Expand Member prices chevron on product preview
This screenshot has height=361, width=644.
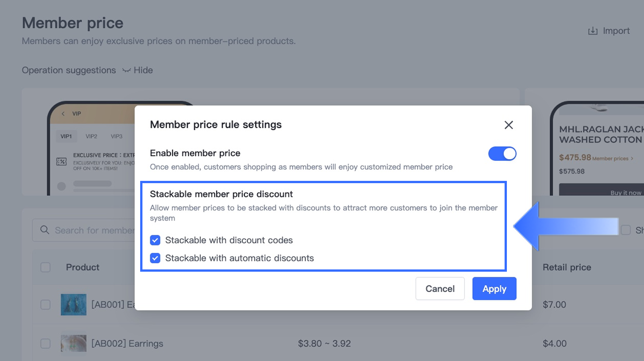632,159
